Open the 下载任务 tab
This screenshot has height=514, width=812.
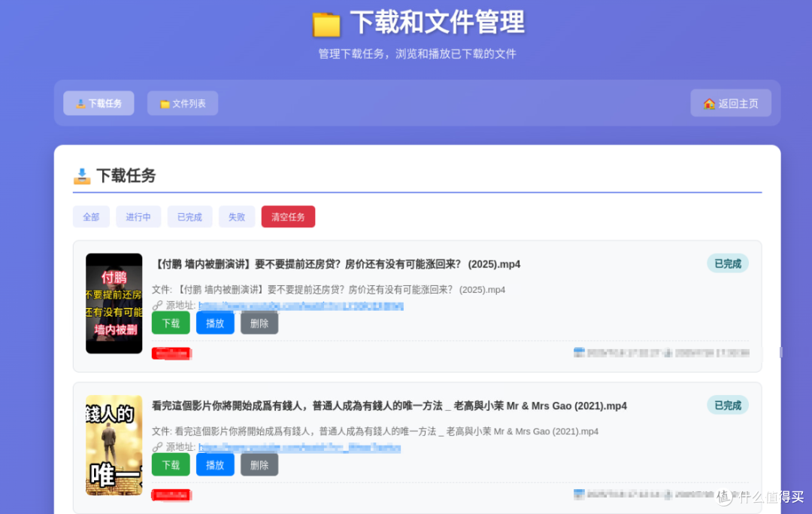tap(98, 103)
